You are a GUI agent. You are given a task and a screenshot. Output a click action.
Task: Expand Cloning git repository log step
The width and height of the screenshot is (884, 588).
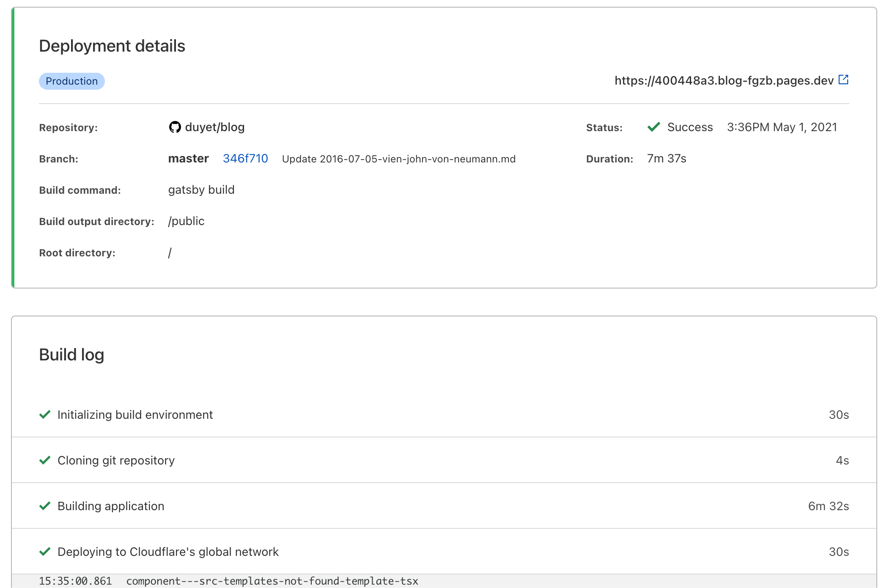116,460
